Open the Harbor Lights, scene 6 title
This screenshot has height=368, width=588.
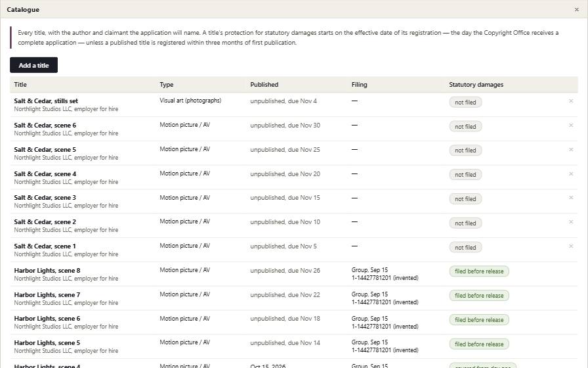coord(47,319)
